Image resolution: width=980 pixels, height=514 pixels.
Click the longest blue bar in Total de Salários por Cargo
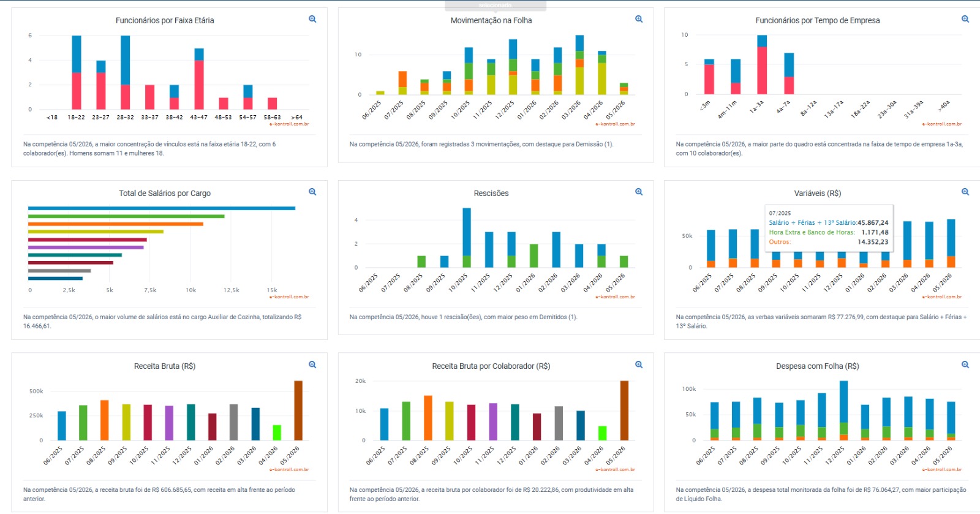click(162, 208)
